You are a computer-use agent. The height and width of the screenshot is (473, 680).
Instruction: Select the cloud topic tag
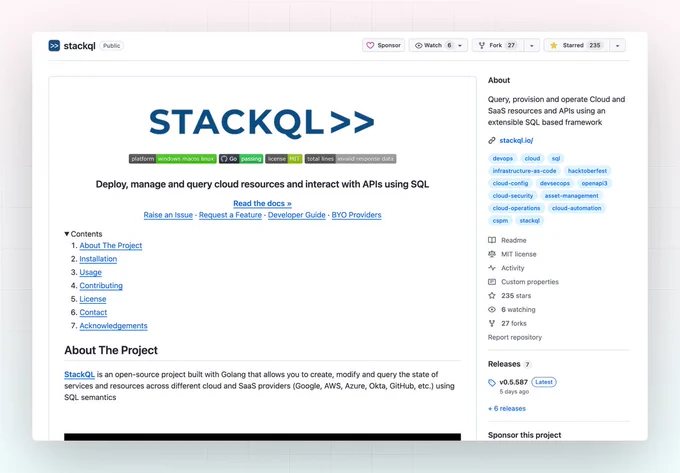(x=532, y=159)
